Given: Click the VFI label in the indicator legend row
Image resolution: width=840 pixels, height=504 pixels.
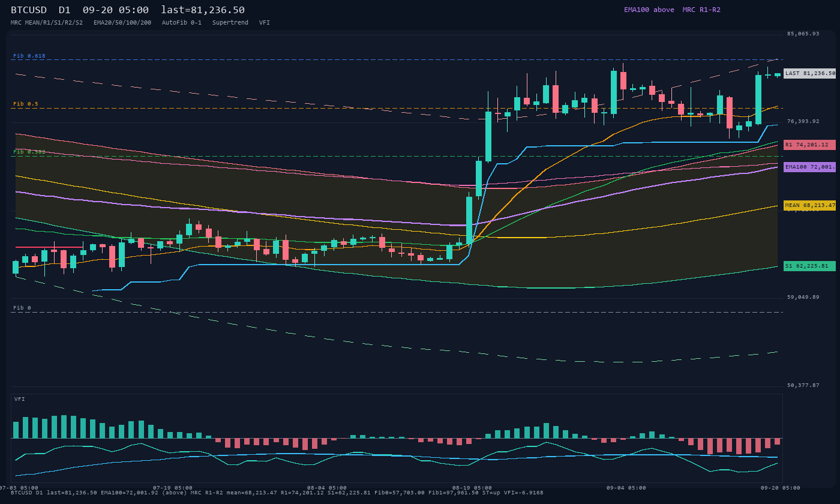Looking at the screenshot, I should (x=265, y=23).
